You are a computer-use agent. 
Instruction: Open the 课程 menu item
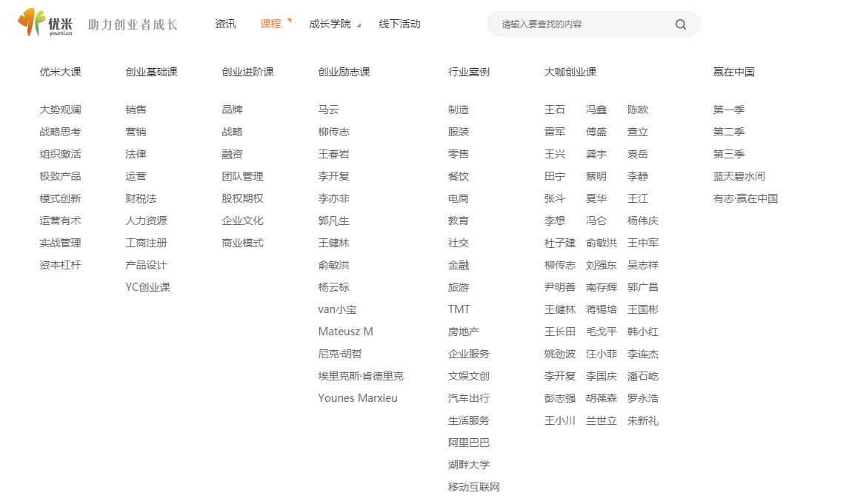coord(272,24)
